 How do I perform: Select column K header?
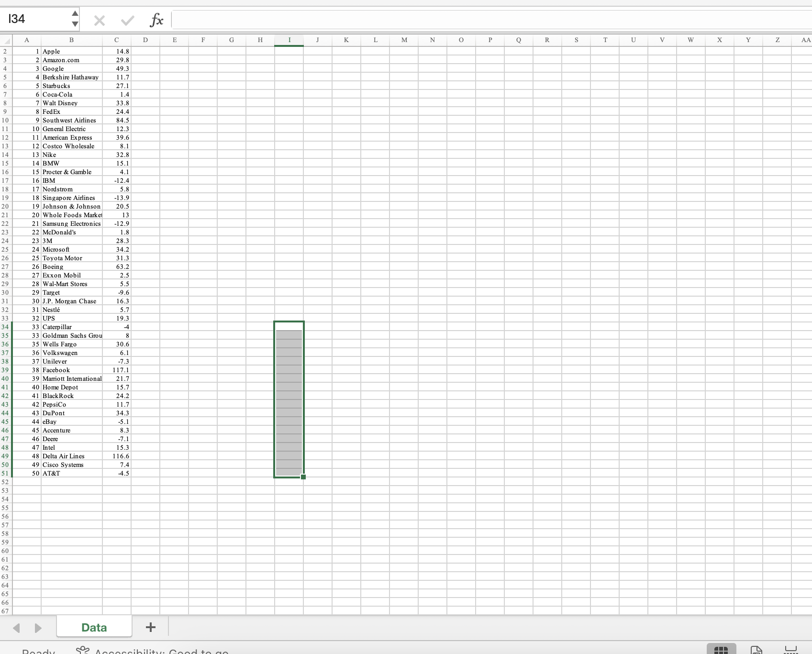tap(346, 40)
